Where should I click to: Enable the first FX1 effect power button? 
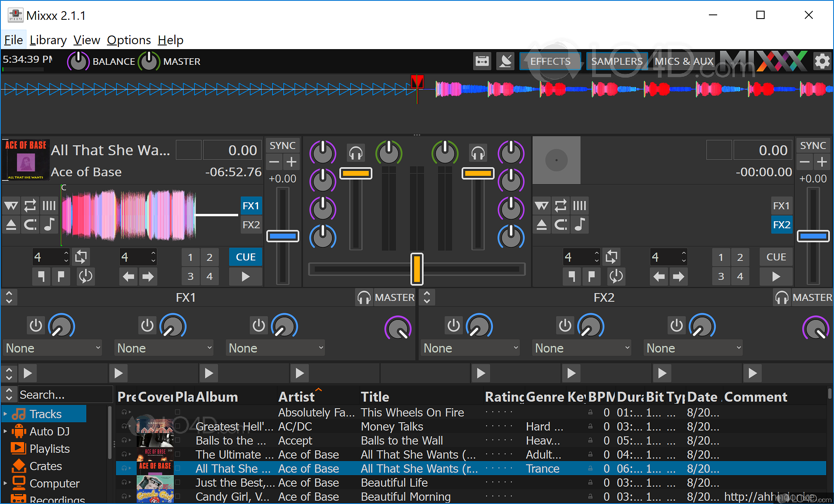pyautogui.click(x=36, y=326)
